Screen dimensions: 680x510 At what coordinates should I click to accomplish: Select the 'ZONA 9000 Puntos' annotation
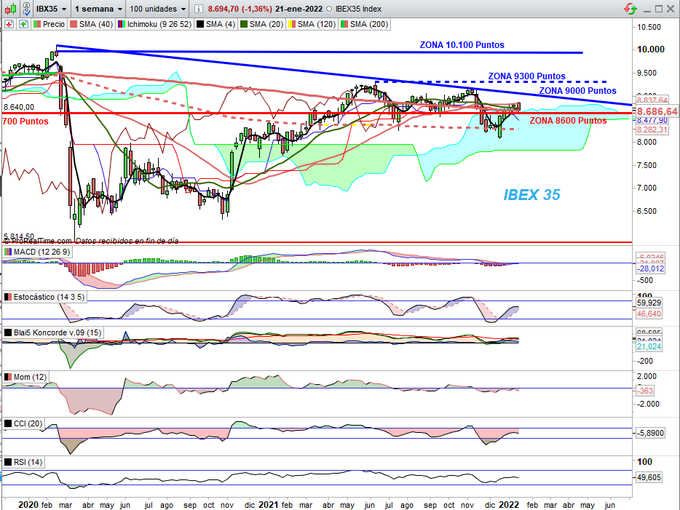pyautogui.click(x=578, y=91)
